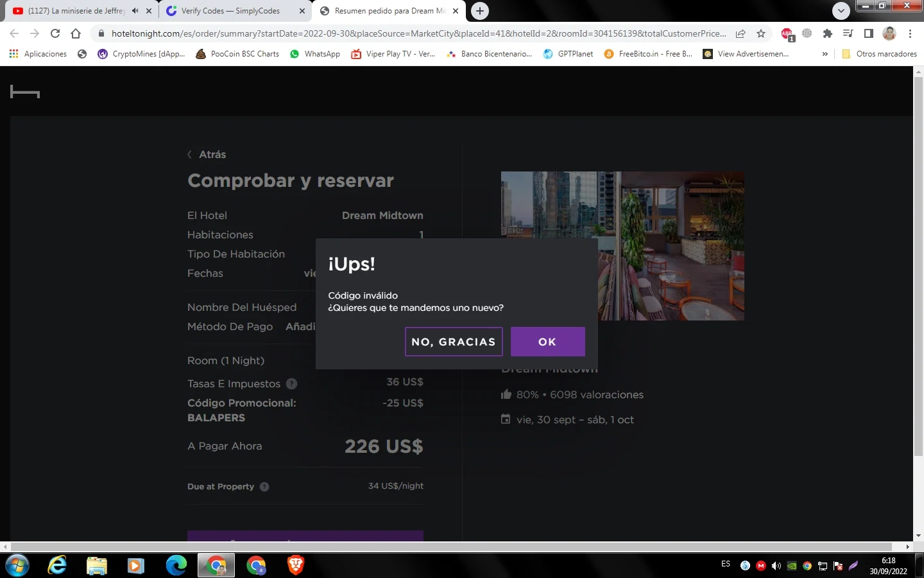Open the GPTPlanet bookmark
Screen dimensions: 924x578
pos(568,54)
